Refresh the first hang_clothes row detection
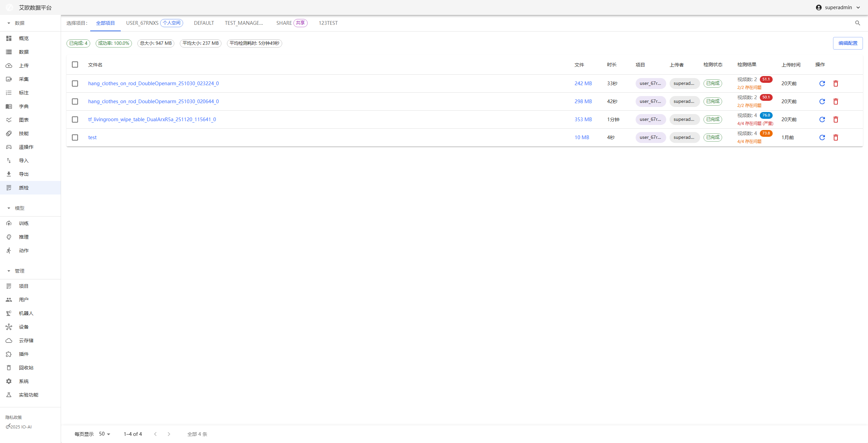Image resolution: width=868 pixels, height=443 pixels. tap(822, 84)
